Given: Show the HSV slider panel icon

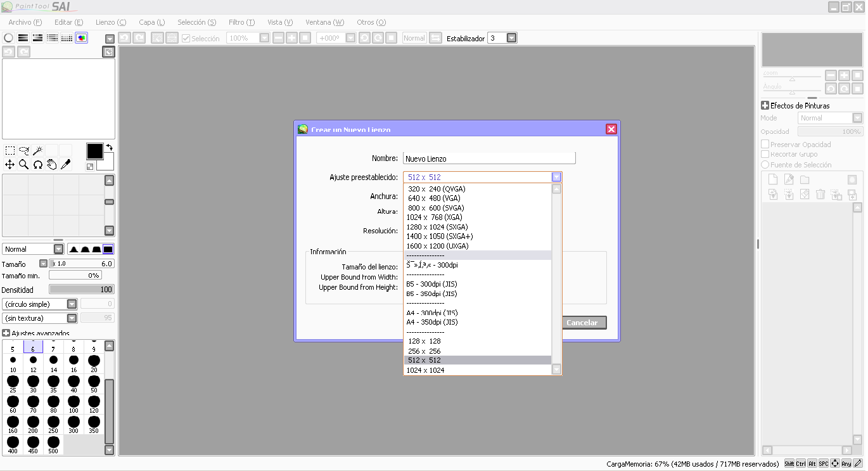Looking at the screenshot, I should pyautogui.click(x=38, y=38).
